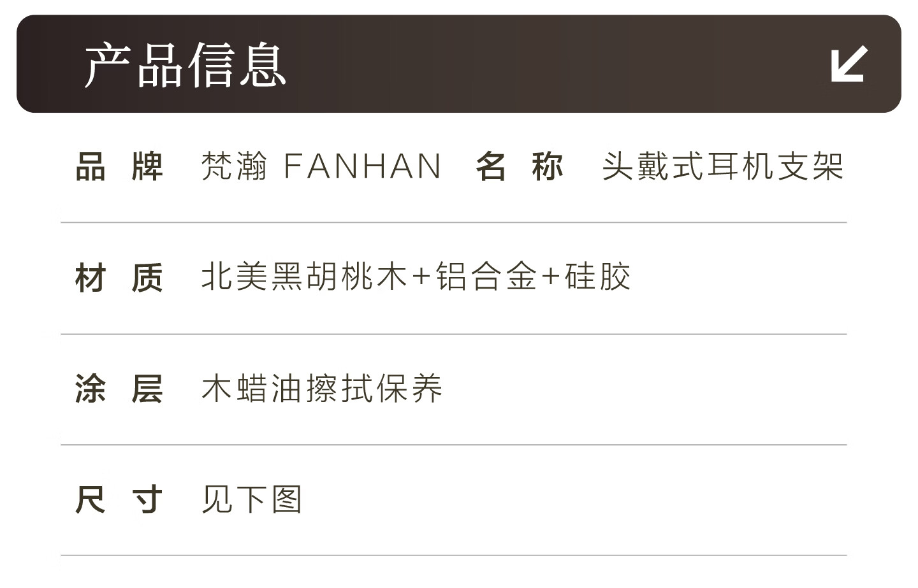Viewport: 918px width, 588px height.
Task: Click the 木蜡油擦拭保养 coating text
Action: [x=322, y=389]
